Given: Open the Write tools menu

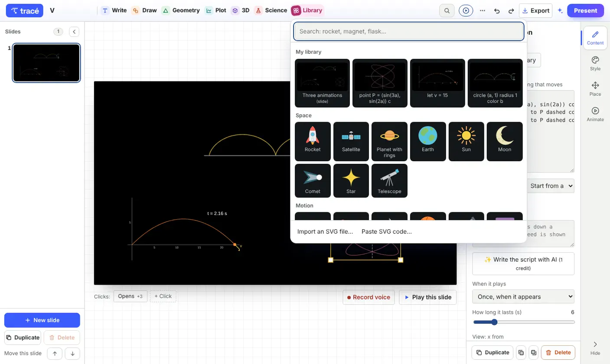Looking at the screenshot, I should [114, 10].
